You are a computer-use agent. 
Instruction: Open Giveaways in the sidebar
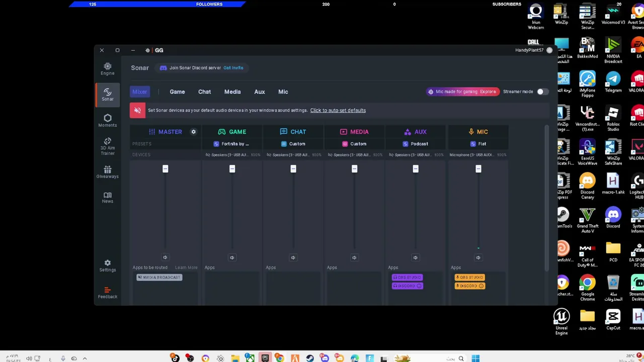pyautogui.click(x=107, y=172)
